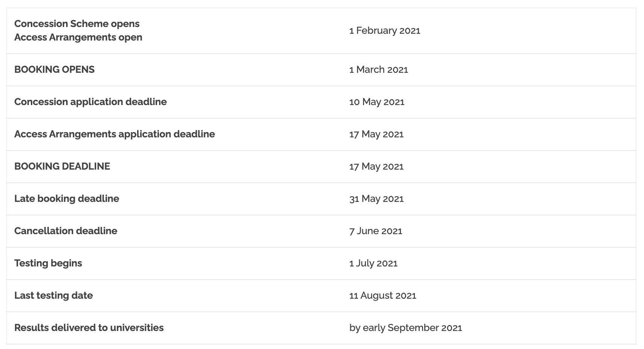Image resolution: width=644 pixels, height=349 pixels.
Task: Click the 'Late booking deadline' label
Action: [67, 199]
